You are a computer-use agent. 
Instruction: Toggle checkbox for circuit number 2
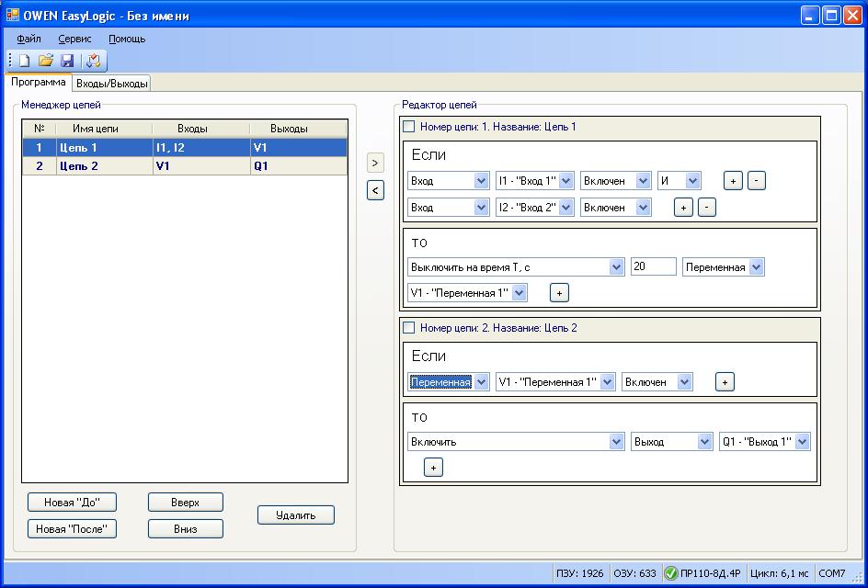point(408,327)
